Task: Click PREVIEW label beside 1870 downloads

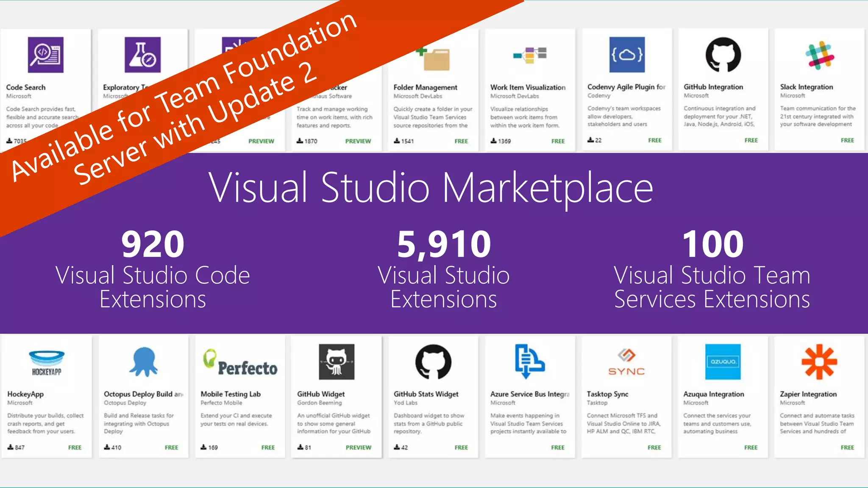Action: point(358,141)
